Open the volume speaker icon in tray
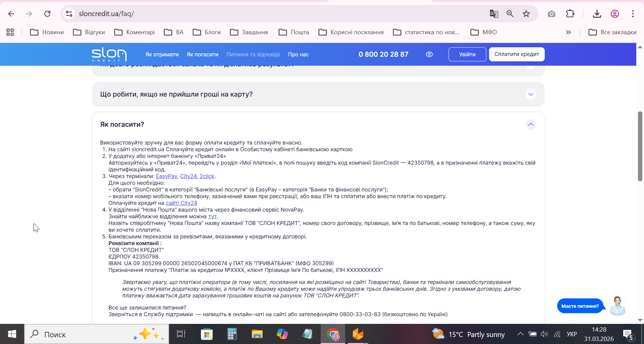The width and height of the screenshot is (644, 344). 544,334
